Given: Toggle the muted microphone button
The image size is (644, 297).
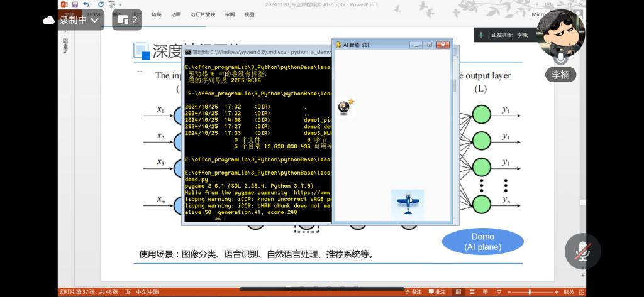Looking at the screenshot, I should tap(582, 251).
